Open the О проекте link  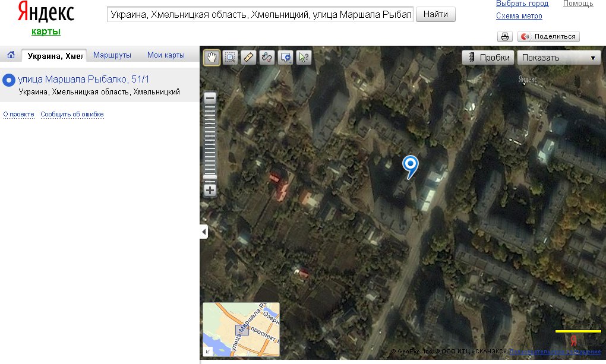[x=18, y=114]
